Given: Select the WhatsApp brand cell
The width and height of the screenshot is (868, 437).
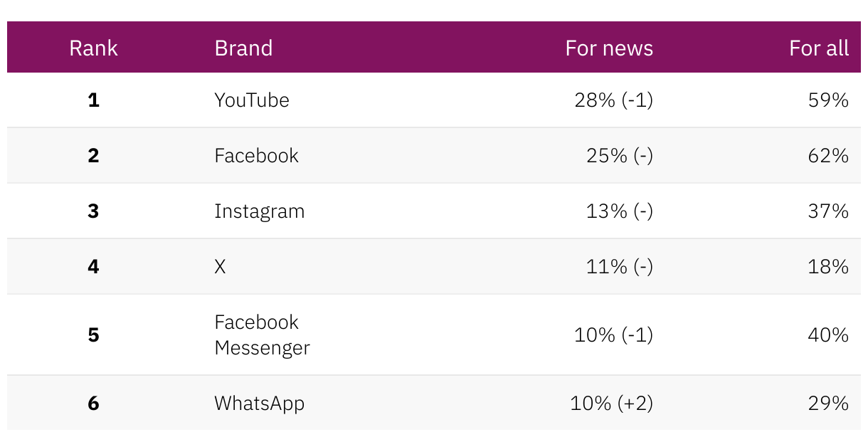Looking at the screenshot, I should coord(259,404).
